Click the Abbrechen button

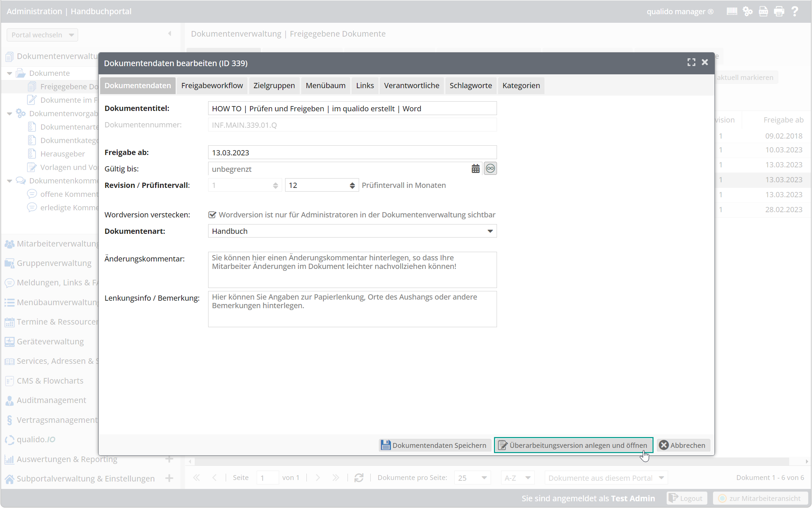pyautogui.click(x=683, y=445)
